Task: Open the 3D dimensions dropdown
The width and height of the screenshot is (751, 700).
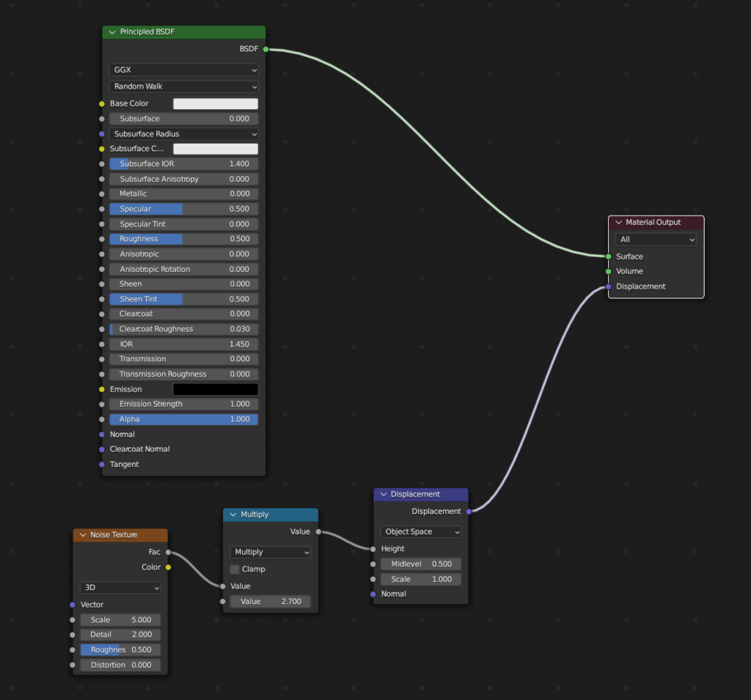Action: point(120,588)
